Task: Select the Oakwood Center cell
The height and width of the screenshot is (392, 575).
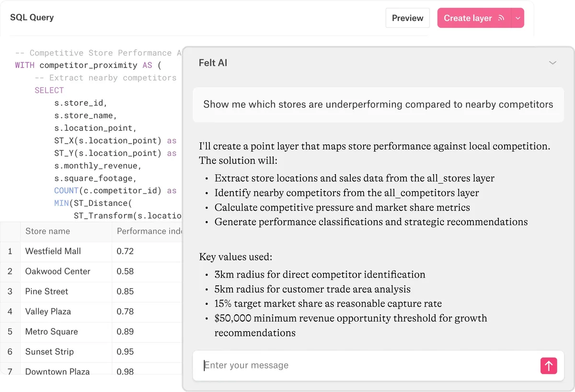Action: pos(66,271)
